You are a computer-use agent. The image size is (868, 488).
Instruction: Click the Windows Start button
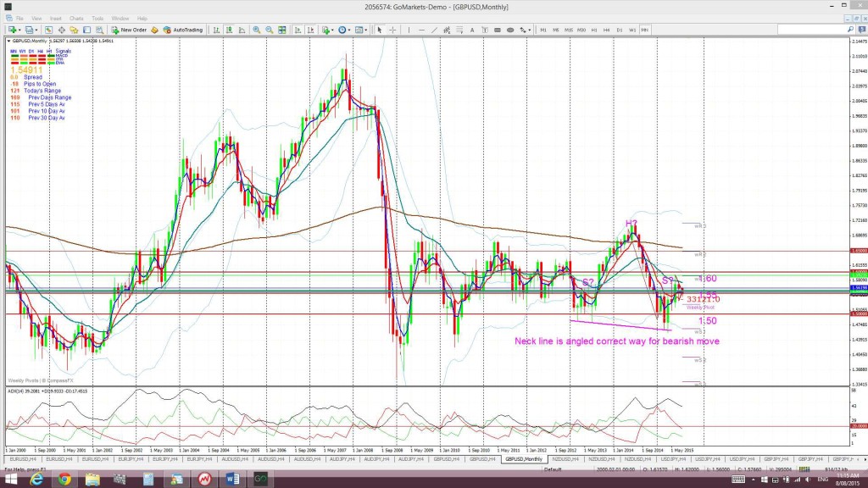click(10, 480)
